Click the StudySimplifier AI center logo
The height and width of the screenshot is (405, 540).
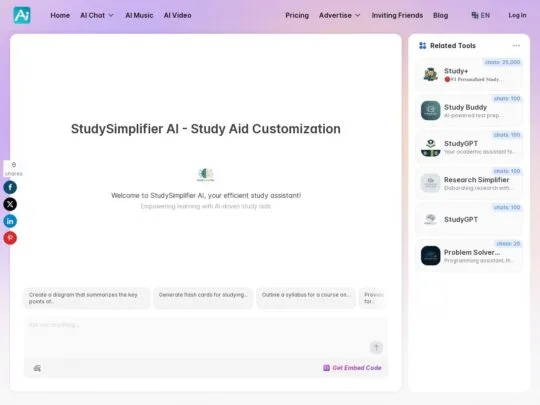[206, 175]
